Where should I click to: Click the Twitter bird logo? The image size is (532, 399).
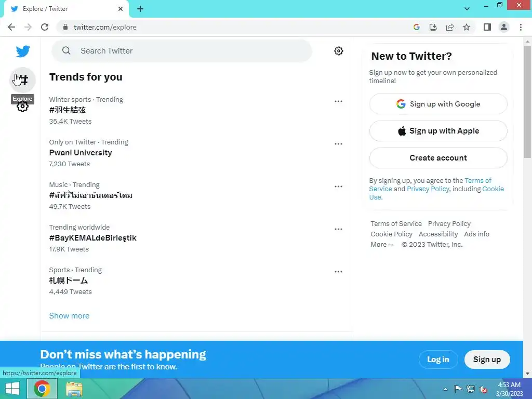pos(23,51)
